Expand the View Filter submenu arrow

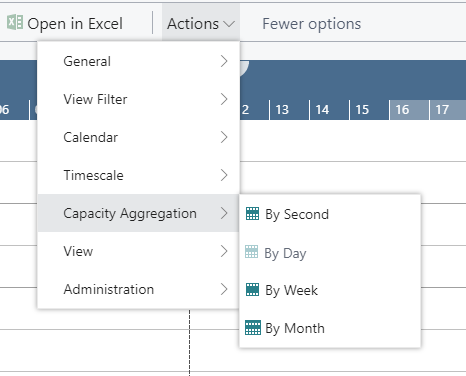(x=224, y=99)
